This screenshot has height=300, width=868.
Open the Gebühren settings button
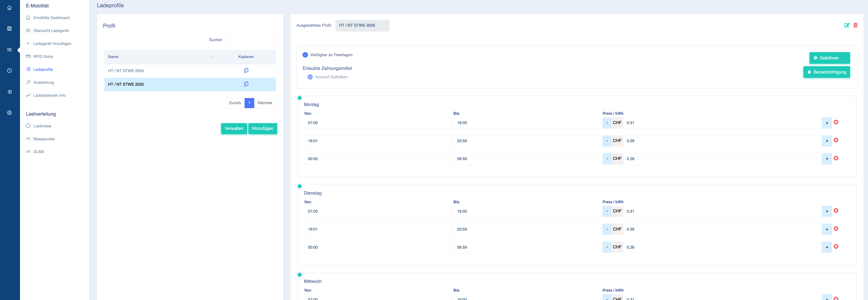[829, 58]
